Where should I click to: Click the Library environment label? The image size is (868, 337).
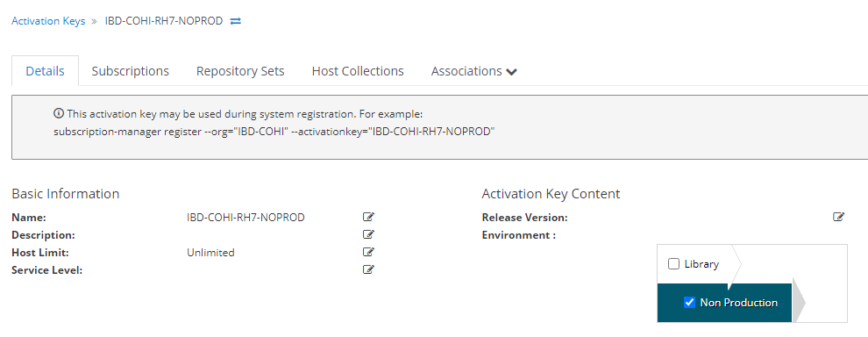click(x=701, y=264)
